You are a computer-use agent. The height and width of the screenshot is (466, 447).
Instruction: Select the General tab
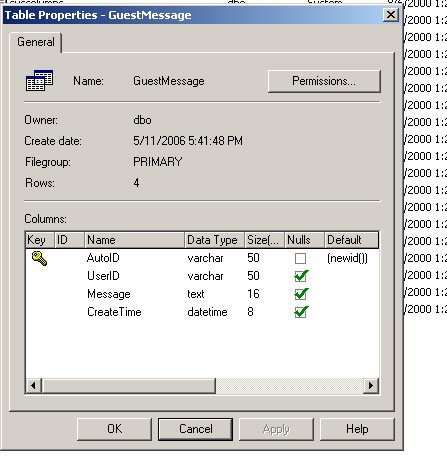(36, 42)
